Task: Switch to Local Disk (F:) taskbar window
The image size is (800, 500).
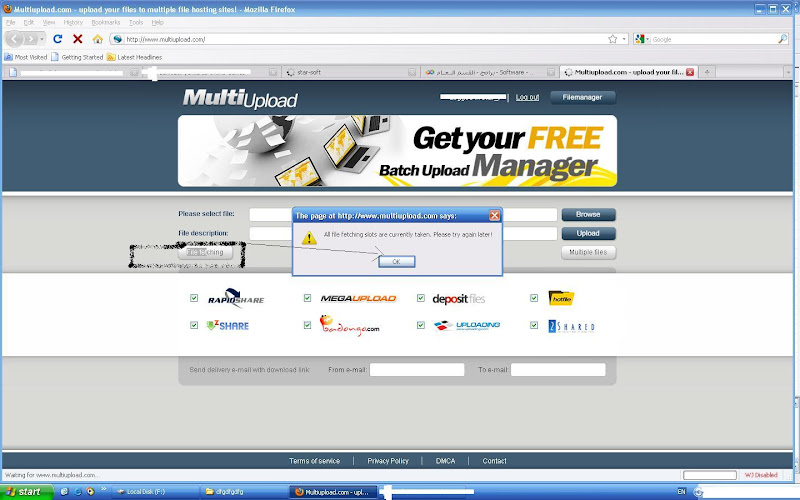Action: coord(155,492)
